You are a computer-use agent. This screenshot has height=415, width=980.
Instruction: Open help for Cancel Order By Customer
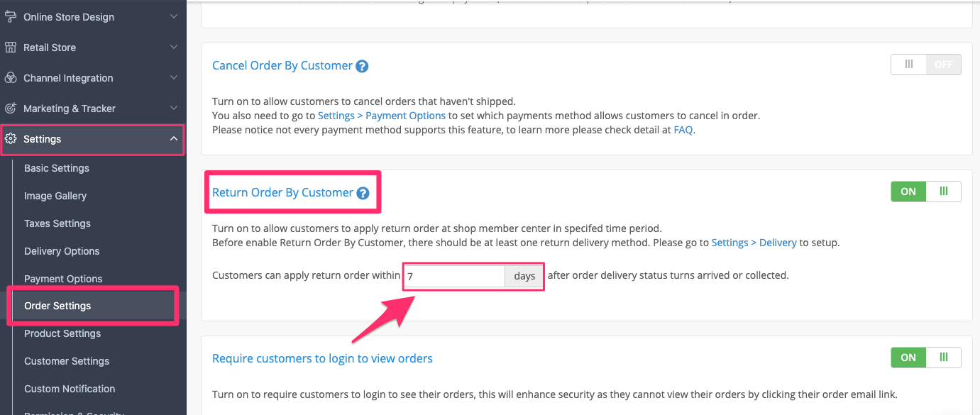click(362, 66)
